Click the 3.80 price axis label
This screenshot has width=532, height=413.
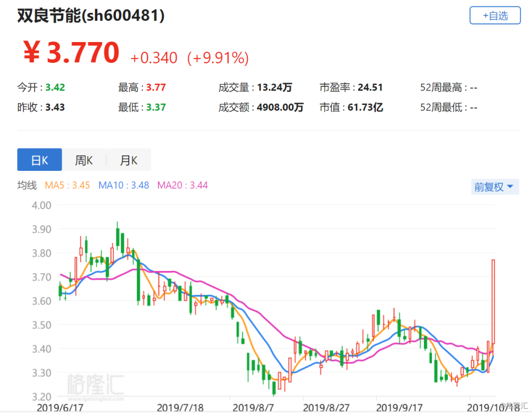pos(41,253)
